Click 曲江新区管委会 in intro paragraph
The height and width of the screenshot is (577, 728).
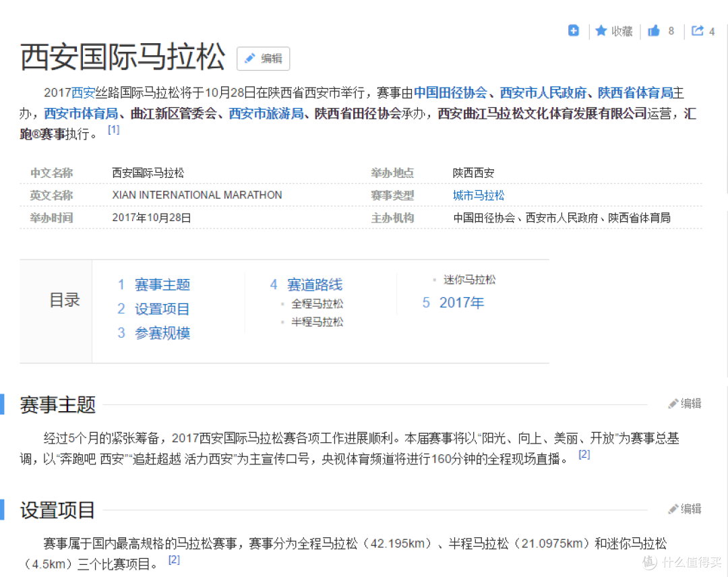point(174,113)
